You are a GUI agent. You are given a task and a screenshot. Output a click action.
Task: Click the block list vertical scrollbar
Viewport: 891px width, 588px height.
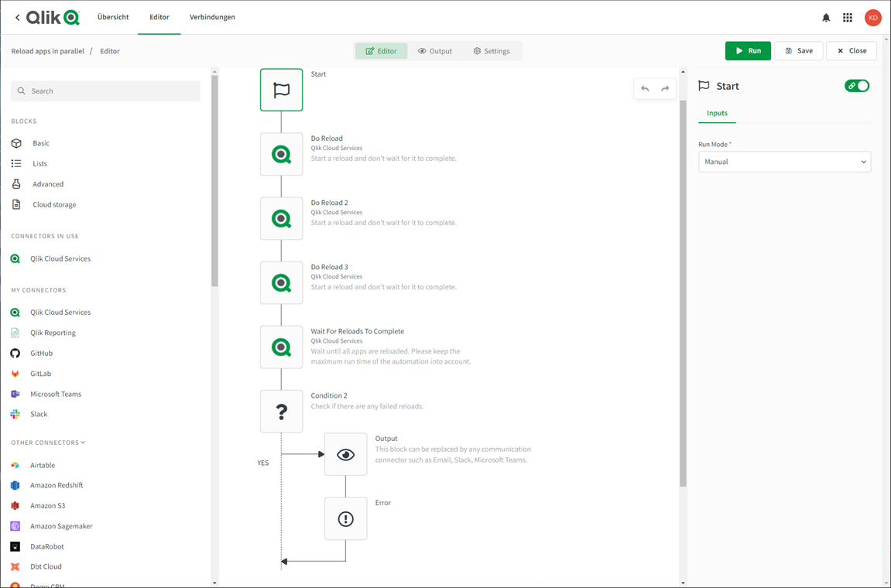214,181
